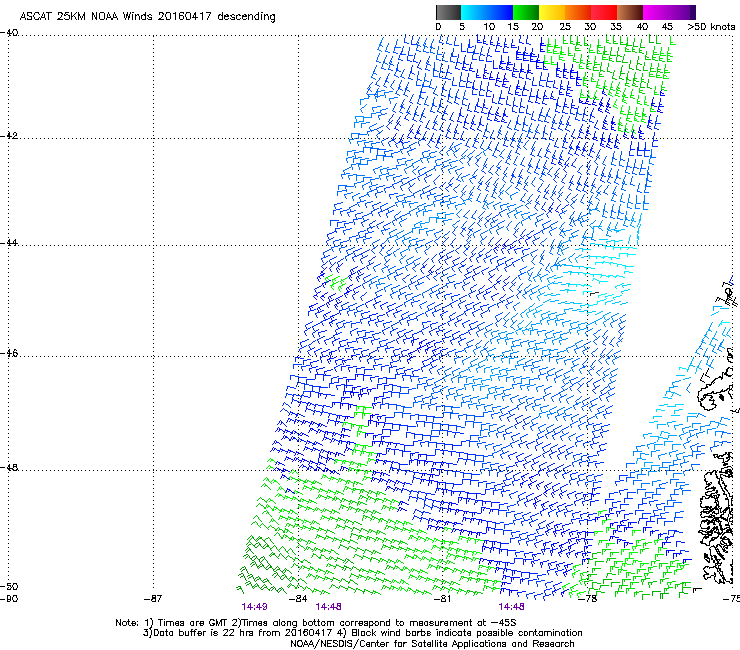740x650 pixels.
Task: Click the '-78' longitude axis label
Action: 588,599
